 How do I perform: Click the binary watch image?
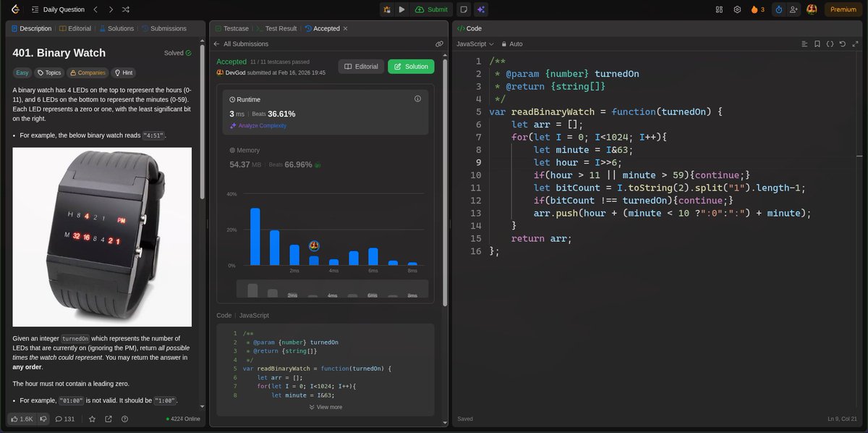click(x=102, y=237)
